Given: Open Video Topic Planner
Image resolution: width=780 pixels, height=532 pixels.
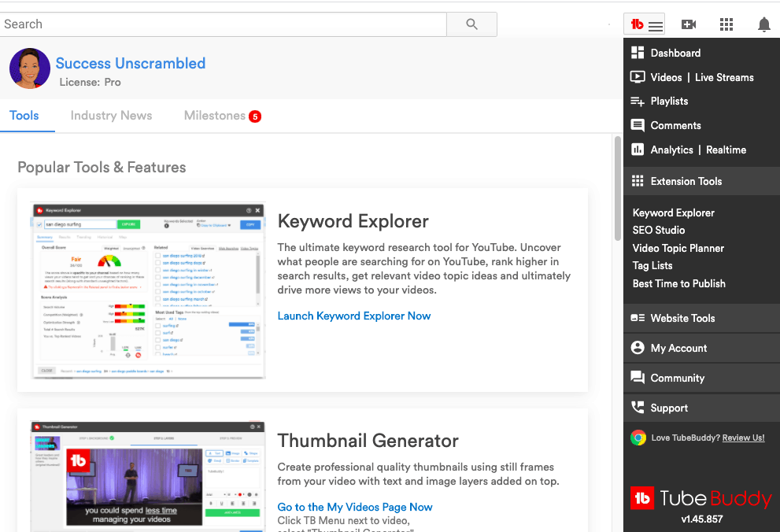Looking at the screenshot, I should 678,248.
